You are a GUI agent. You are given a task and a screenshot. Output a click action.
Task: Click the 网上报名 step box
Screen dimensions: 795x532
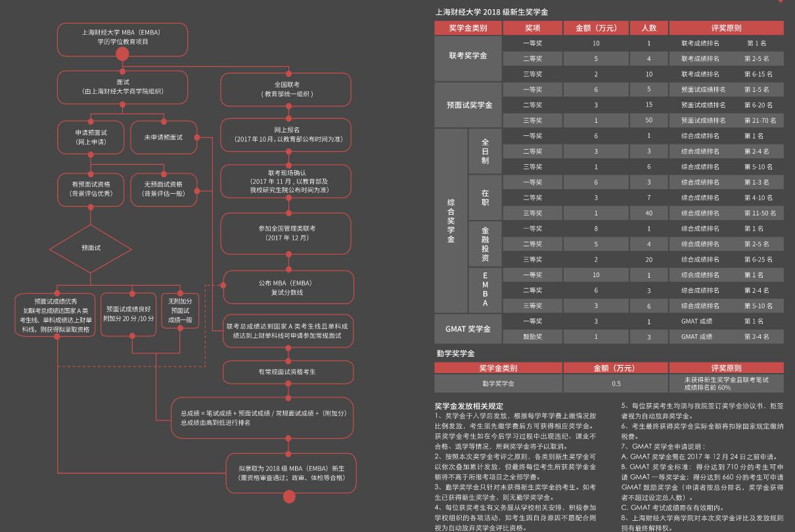click(286, 135)
